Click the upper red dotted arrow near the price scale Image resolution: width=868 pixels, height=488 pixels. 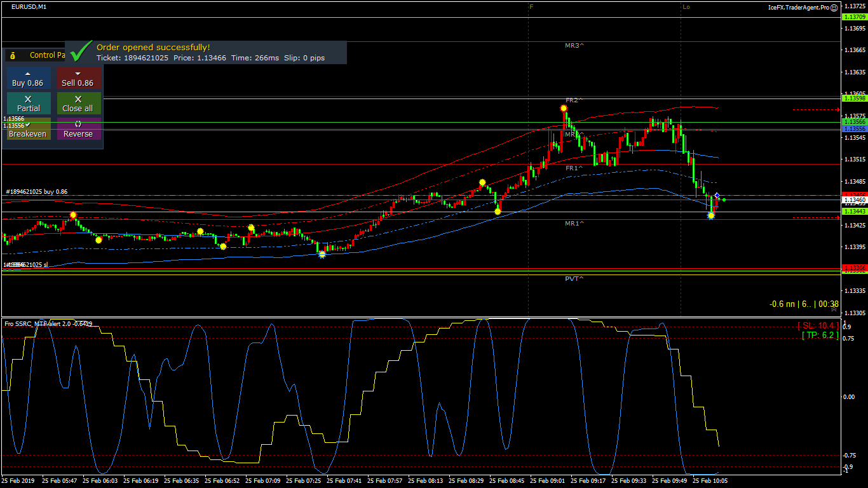[816, 109]
